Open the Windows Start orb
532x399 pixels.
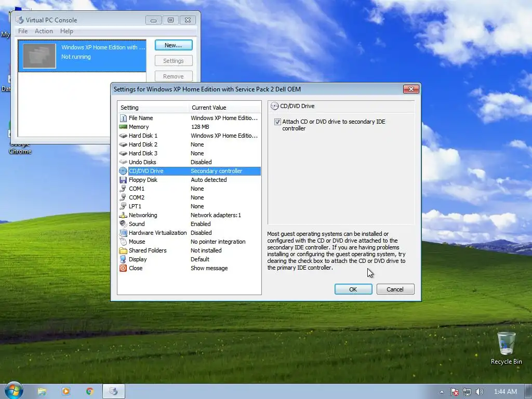14,391
